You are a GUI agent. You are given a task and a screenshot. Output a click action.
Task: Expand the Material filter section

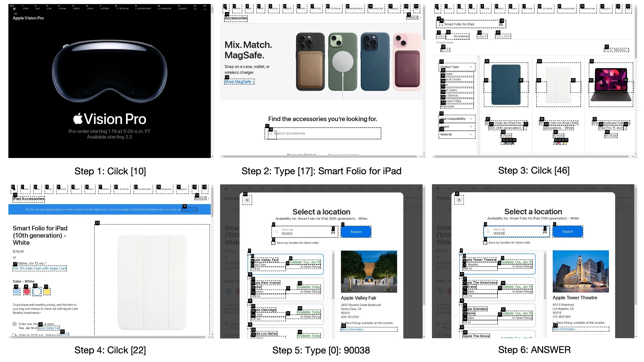[x=457, y=134]
